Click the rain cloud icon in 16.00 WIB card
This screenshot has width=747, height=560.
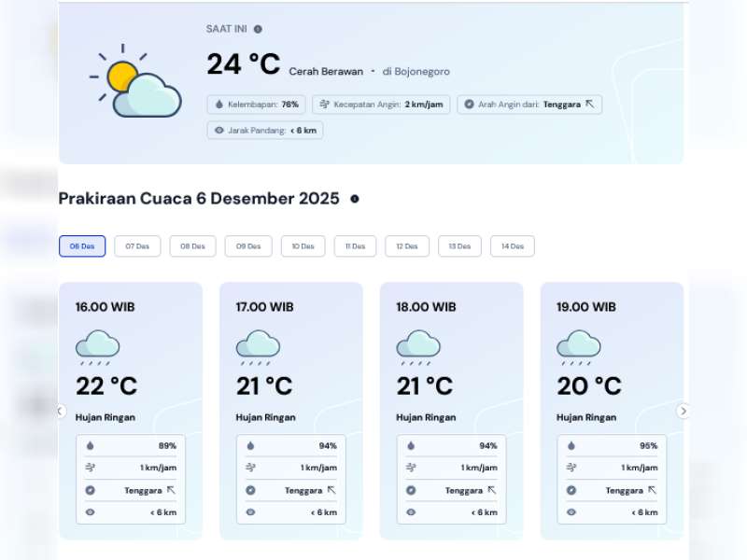pyautogui.click(x=97, y=344)
